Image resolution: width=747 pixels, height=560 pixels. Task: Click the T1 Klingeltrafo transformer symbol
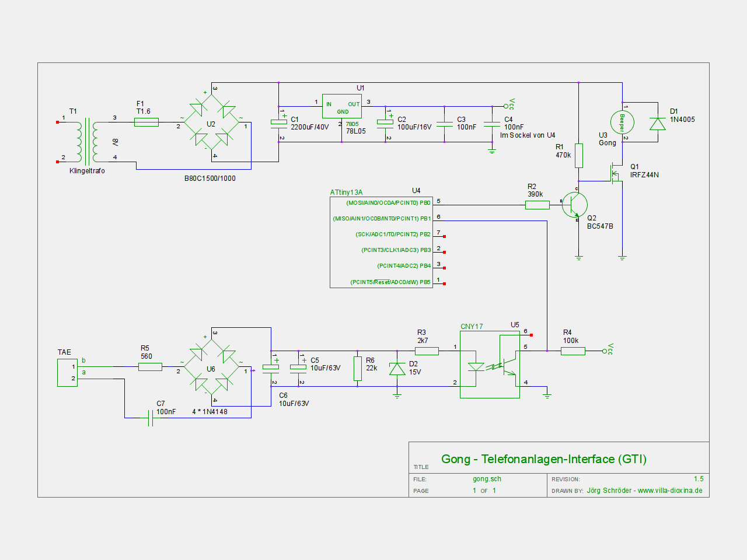coord(87,142)
